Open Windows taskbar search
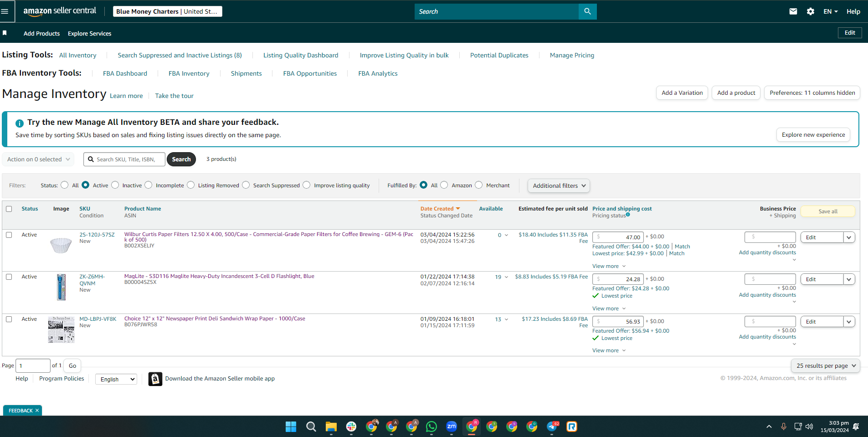Screen dimensions: 868x437 click(x=311, y=427)
